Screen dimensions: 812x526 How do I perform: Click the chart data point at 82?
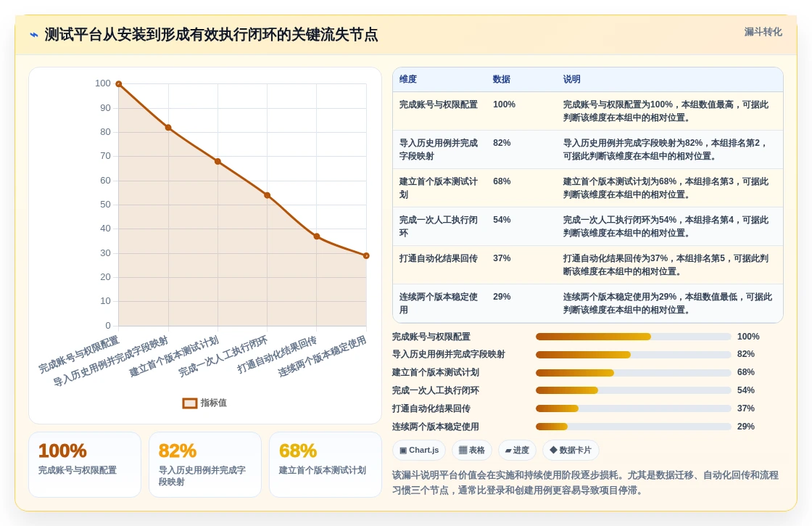pyautogui.click(x=168, y=128)
